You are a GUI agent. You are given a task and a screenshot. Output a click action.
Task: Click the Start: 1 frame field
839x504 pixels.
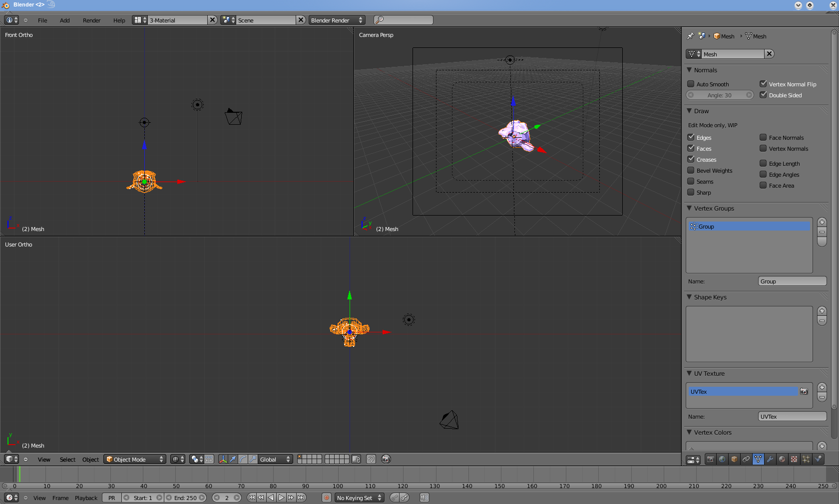[x=143, y=498]
